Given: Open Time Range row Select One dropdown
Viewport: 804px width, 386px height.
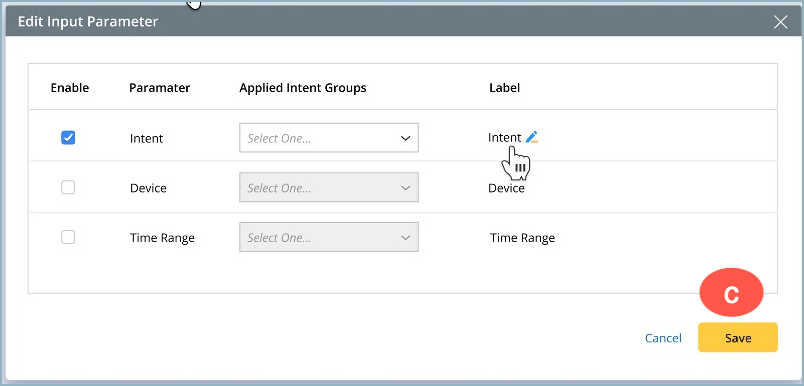Looking at the screenshot, I should pos(329,237).
